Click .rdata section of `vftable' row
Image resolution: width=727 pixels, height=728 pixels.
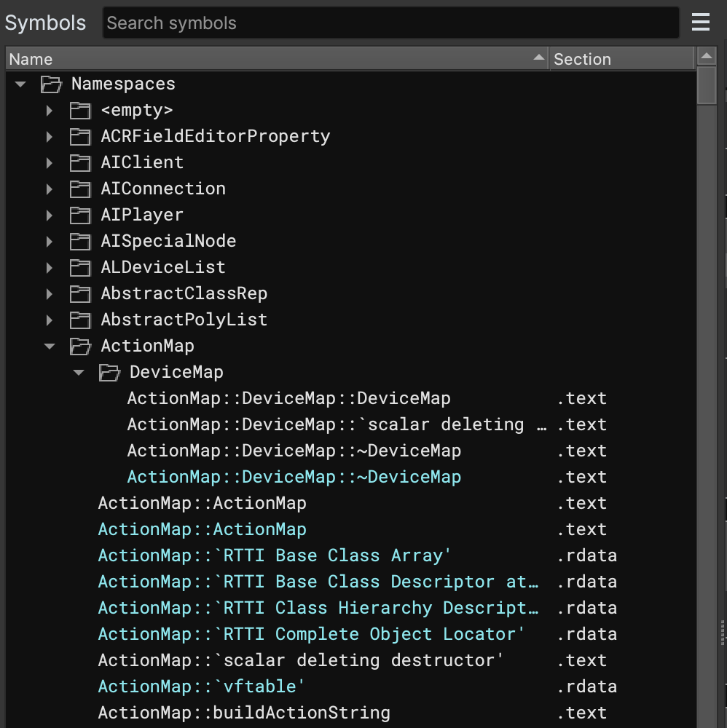(586, 687)
